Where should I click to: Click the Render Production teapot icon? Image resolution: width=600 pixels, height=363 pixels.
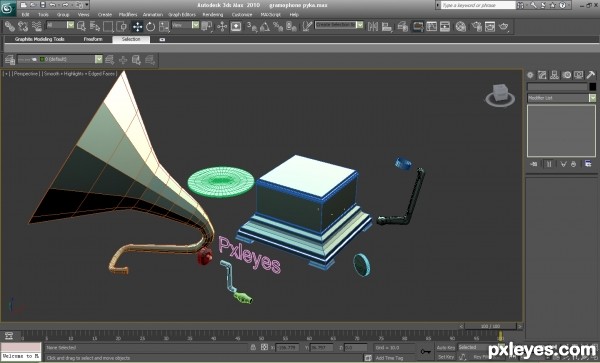pyautogui.click(x=504, y=26)
